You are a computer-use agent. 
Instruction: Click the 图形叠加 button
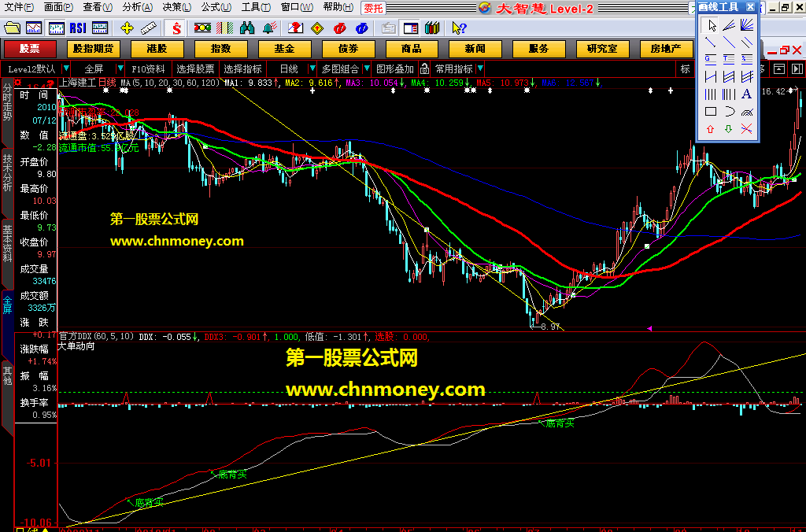click(x=395, y=68)
